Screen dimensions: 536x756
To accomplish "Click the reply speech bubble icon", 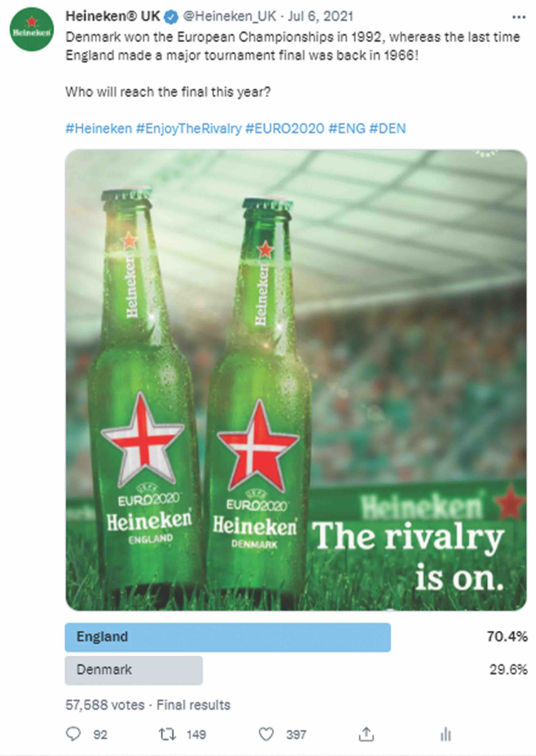I will tap(73, 734).
